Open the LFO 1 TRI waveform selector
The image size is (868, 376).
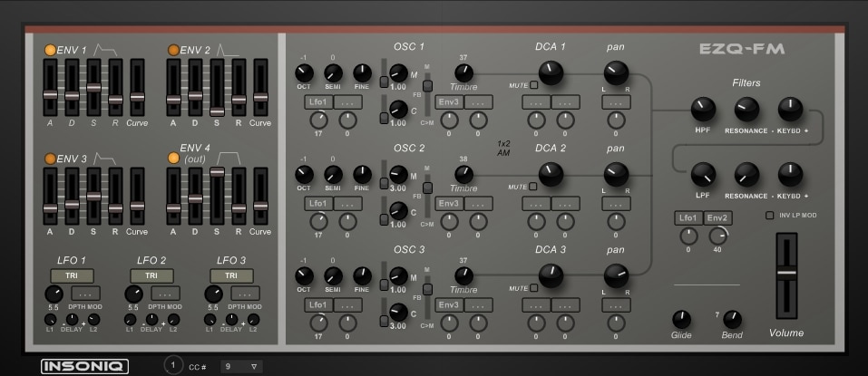click(x=72, y=275)
